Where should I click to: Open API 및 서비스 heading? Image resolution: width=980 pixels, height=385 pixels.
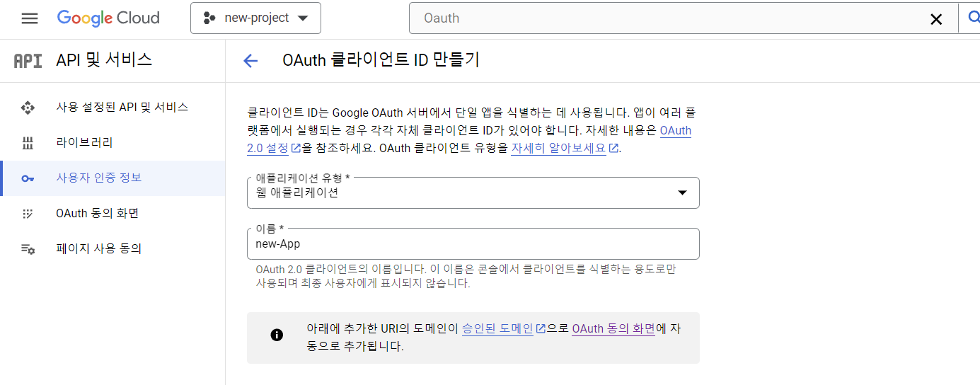point(104,60)
